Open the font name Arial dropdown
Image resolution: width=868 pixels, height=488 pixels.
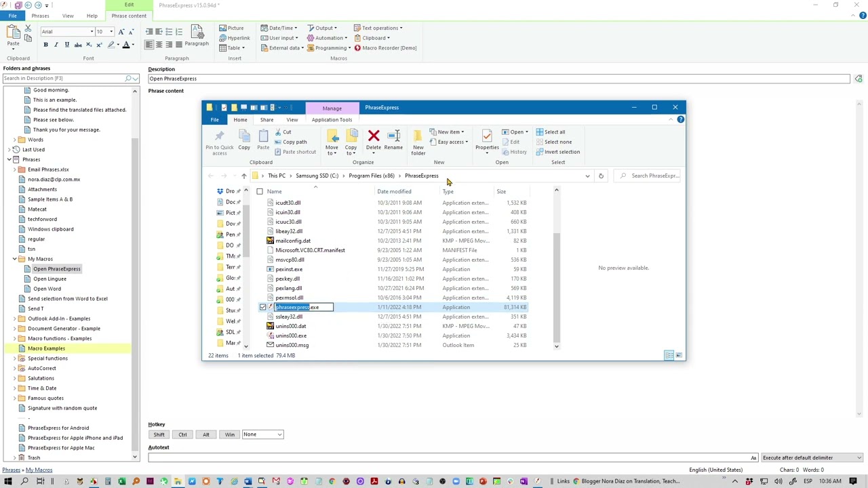(x=92, y=32)
